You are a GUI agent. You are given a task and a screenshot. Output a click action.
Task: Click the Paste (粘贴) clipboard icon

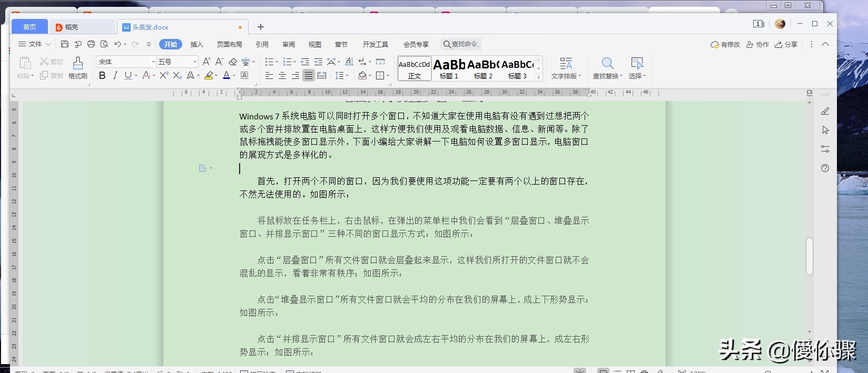tap(25, 64)
